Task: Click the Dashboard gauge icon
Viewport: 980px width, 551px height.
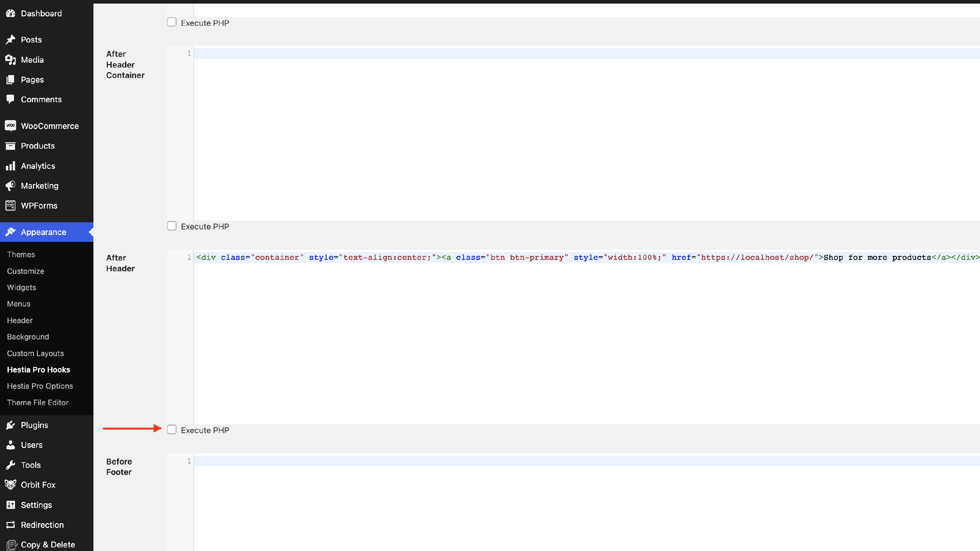Action: (x=11, y=13)
